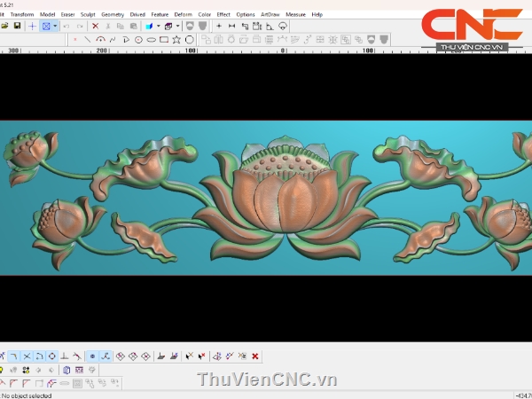The width and height of the screenshot is (532, 399).
Task: Click the red X icon in bottom toolbar
Action: coord(255,356)
